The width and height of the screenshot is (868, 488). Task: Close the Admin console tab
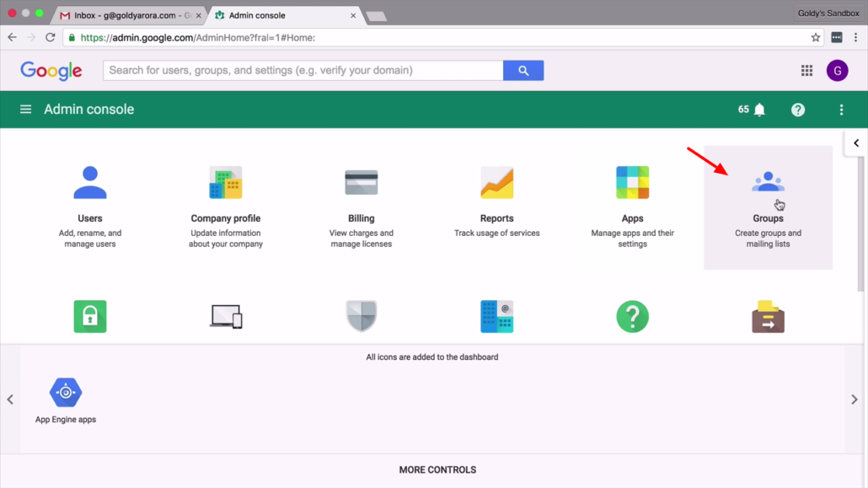pos(353,15)
